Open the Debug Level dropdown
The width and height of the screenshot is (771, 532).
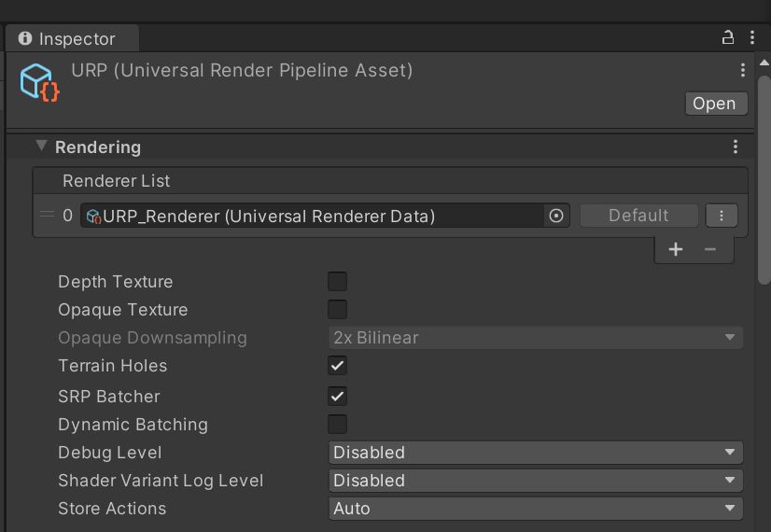536,453
